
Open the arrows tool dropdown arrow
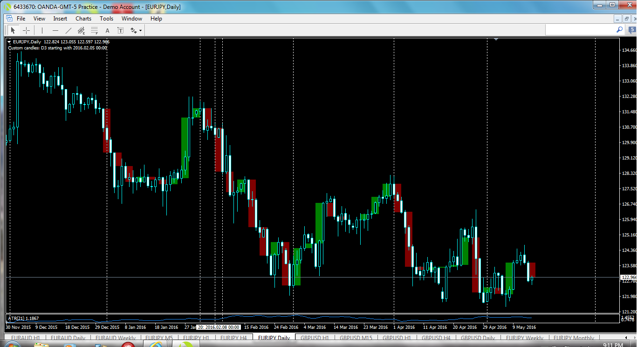[x=140, y=31]
